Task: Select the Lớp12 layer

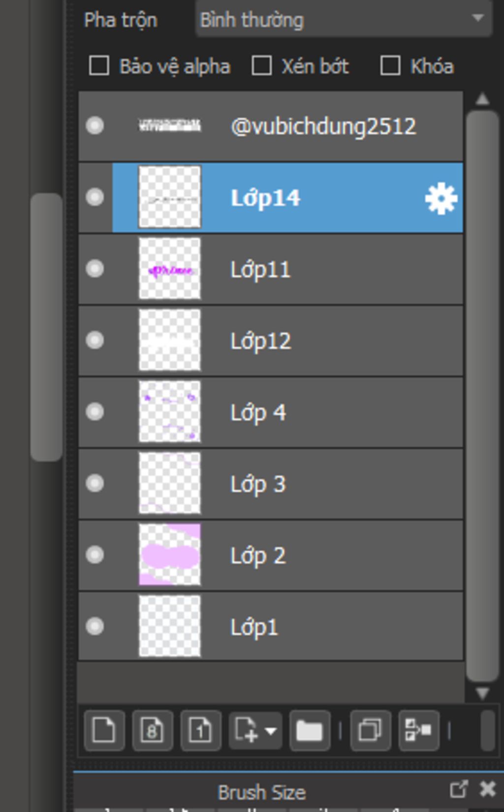Action: (271, 341)
